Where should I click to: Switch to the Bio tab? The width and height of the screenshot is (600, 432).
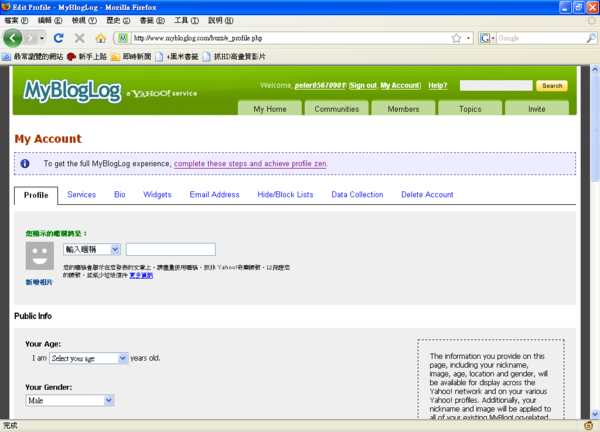click(120, 194)
